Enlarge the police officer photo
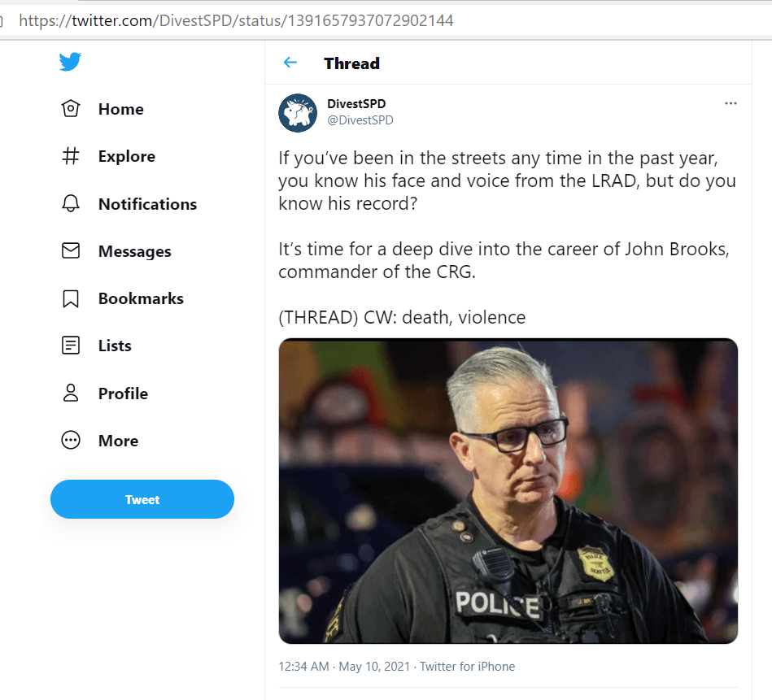 [x=508, y=491]
